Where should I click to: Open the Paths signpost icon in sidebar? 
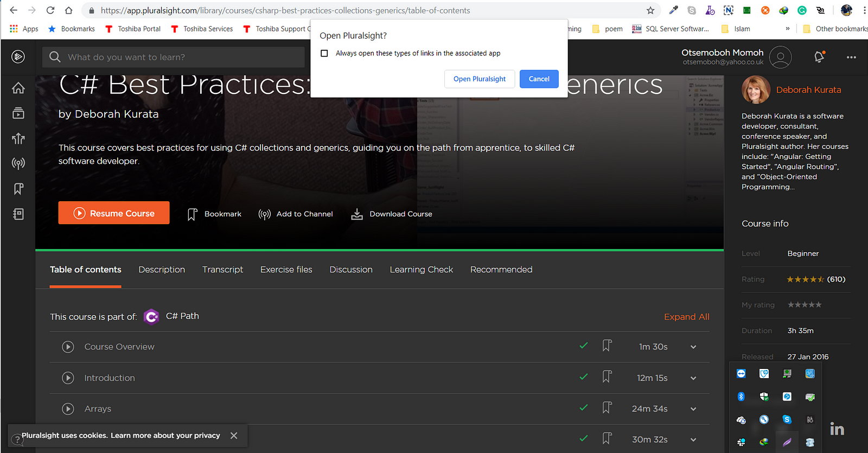(x=18, y=138)
